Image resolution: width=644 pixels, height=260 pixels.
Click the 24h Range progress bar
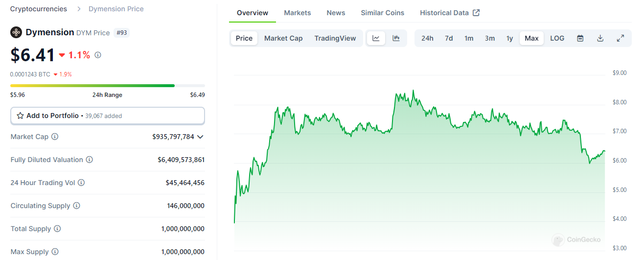(107, 86)
